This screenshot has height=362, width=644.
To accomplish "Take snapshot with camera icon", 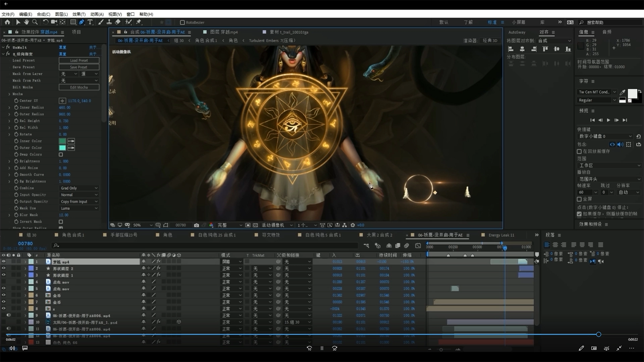I will pos(197,225).
